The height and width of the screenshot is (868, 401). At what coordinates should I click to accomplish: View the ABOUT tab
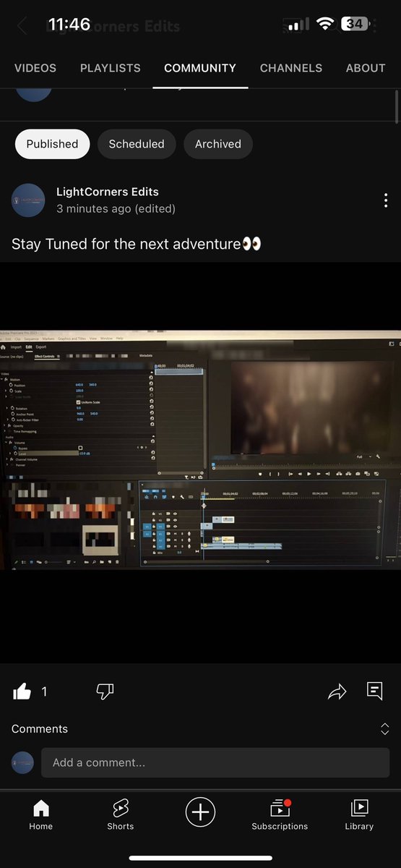click(366, 68)
